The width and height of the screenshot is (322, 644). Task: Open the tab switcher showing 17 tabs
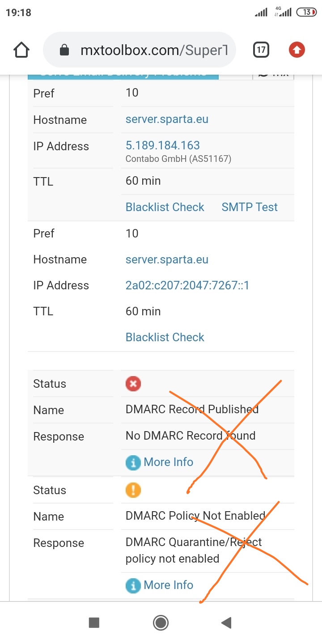261,50
